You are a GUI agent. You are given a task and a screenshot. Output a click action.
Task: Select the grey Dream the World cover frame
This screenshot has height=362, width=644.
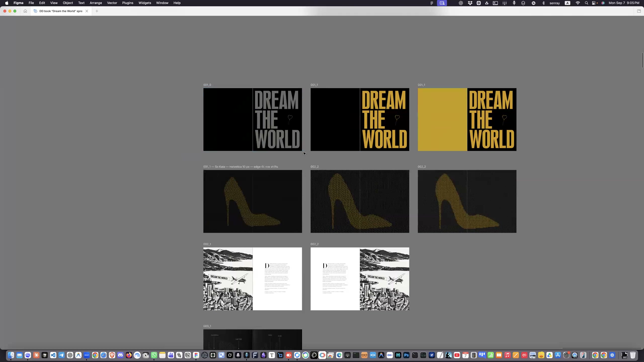tap(253, 119)
